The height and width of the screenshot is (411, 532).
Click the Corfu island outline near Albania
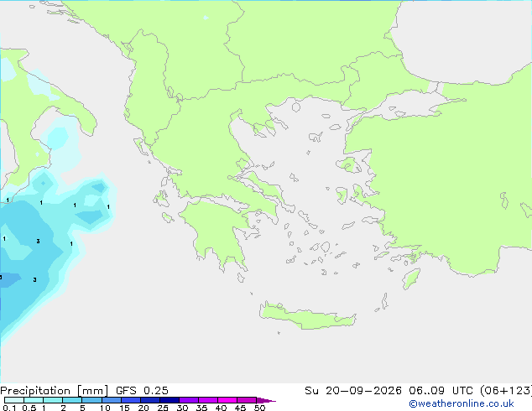click(x=141, y=146)
